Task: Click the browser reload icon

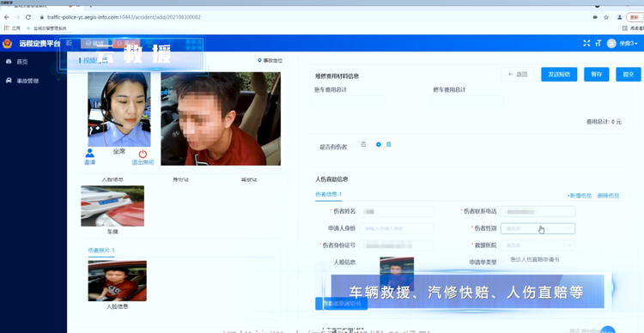Action: coord(28,17)
